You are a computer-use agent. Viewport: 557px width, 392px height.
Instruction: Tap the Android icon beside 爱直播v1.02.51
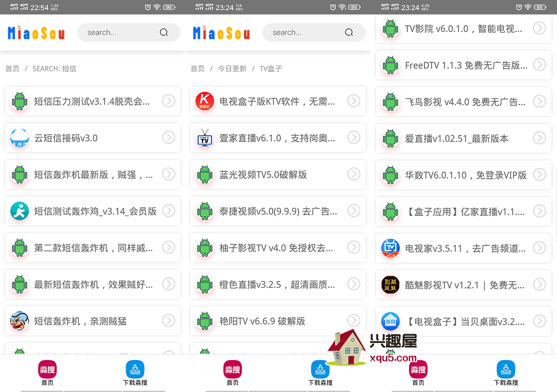tap(390, 138)
